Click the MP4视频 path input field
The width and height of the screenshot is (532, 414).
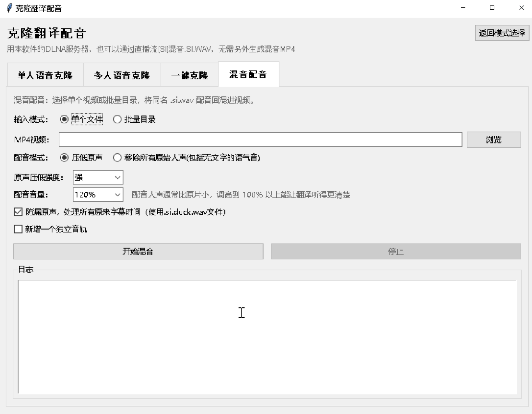click(260, 139)
